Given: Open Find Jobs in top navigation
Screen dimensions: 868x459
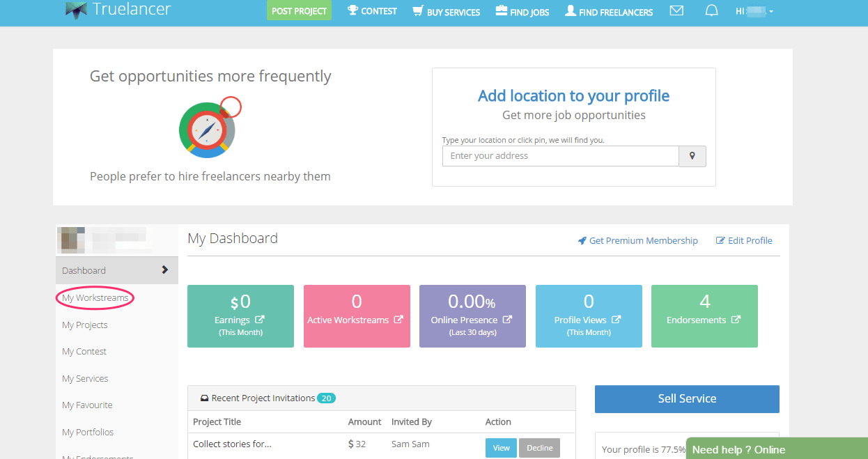Looking at the screenshot, I should pyautogui.click(x=522, y=11).
